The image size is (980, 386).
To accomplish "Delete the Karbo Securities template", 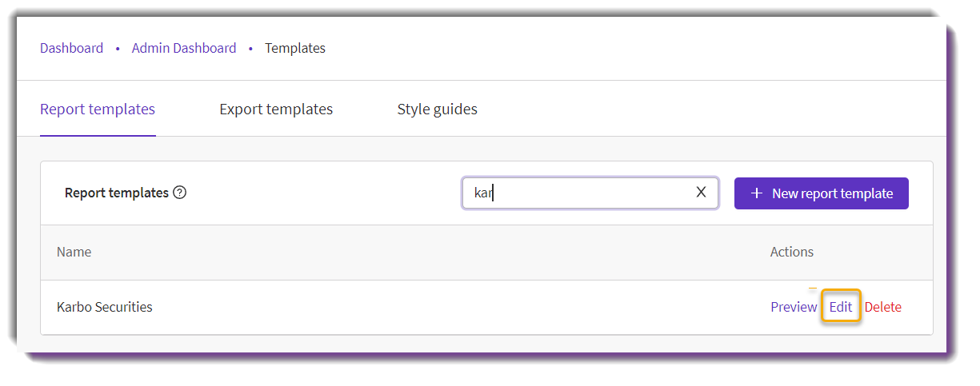I will coord(883,307).
